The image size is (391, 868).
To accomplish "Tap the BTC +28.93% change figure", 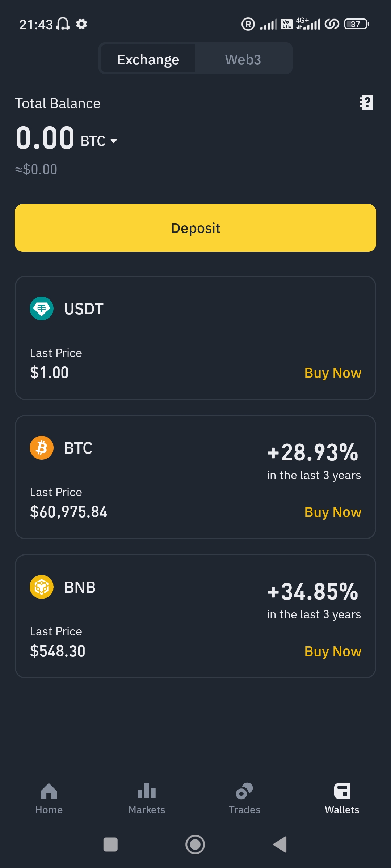I will pos(313,452).
